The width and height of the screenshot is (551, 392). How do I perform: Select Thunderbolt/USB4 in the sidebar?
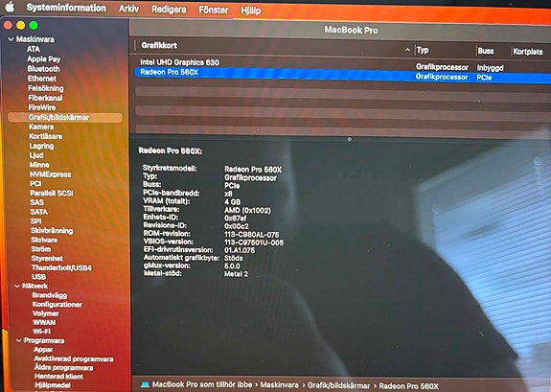tap(62, 268)
